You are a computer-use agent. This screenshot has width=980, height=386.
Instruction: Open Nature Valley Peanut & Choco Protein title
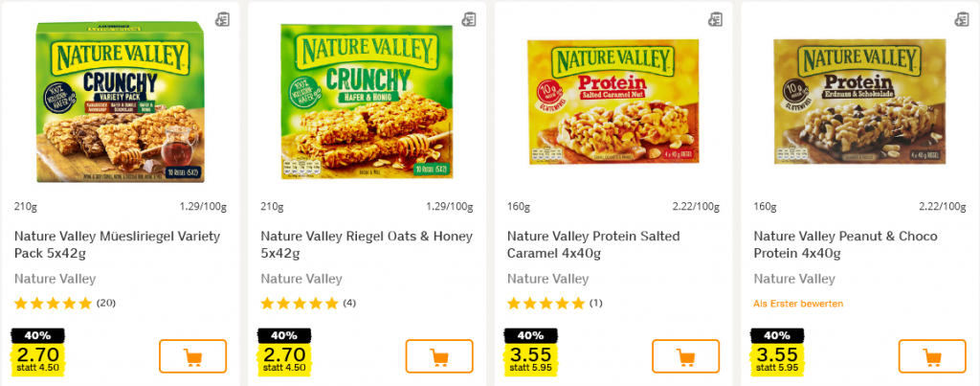coord(845,244)
